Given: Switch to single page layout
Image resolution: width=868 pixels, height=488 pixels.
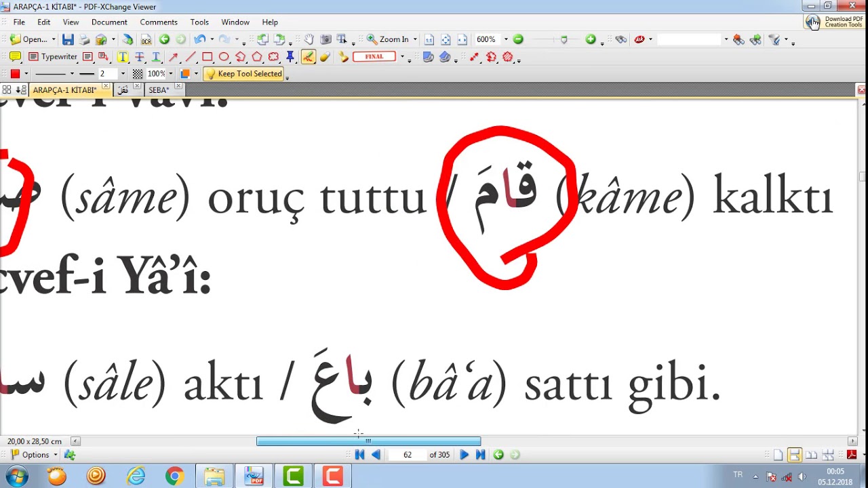Looking at the screenshot, I should tap(778, 455).
